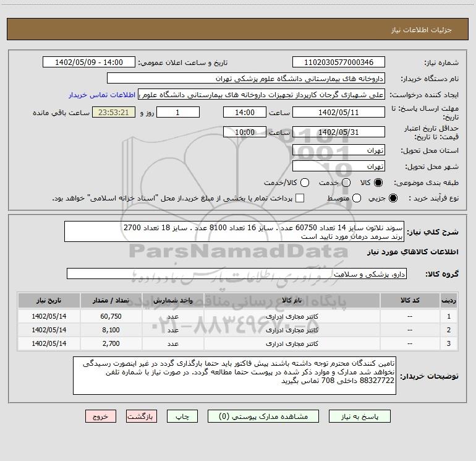Image resolution: width=476 pixels, height=461 pixels.
Task: Click the اطلاعات کالاهای مورد نیاز section heading
Action: 413,252
